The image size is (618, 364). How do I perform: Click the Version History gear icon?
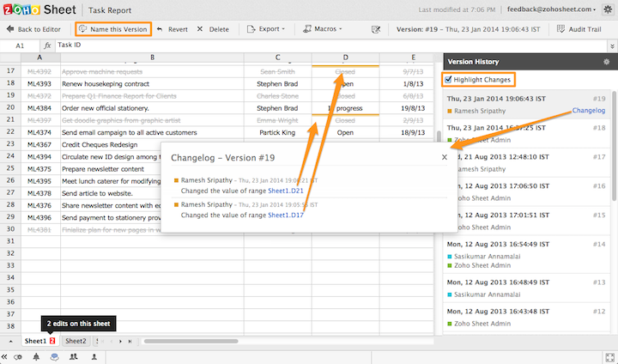click(x=607, y=63)
